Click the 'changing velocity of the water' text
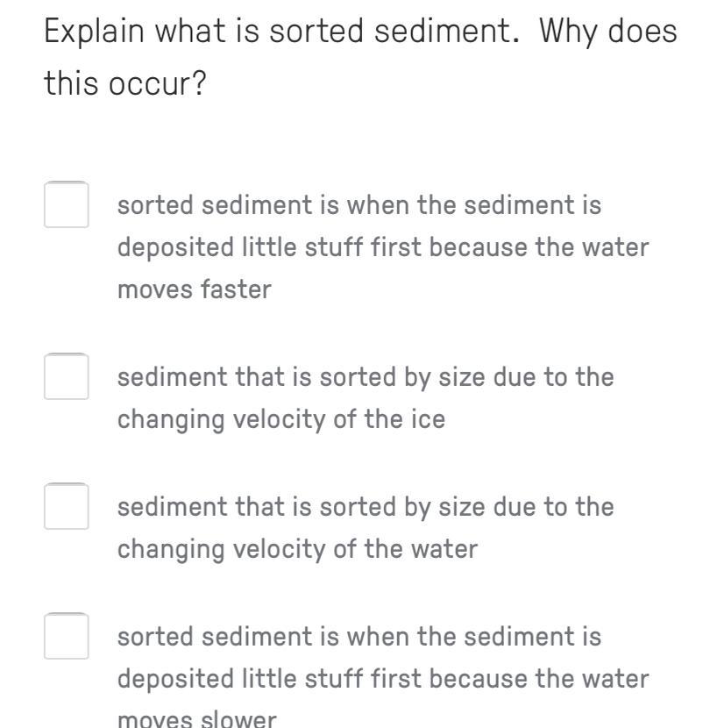Screen dimensions: 724x728 [297, 549]
